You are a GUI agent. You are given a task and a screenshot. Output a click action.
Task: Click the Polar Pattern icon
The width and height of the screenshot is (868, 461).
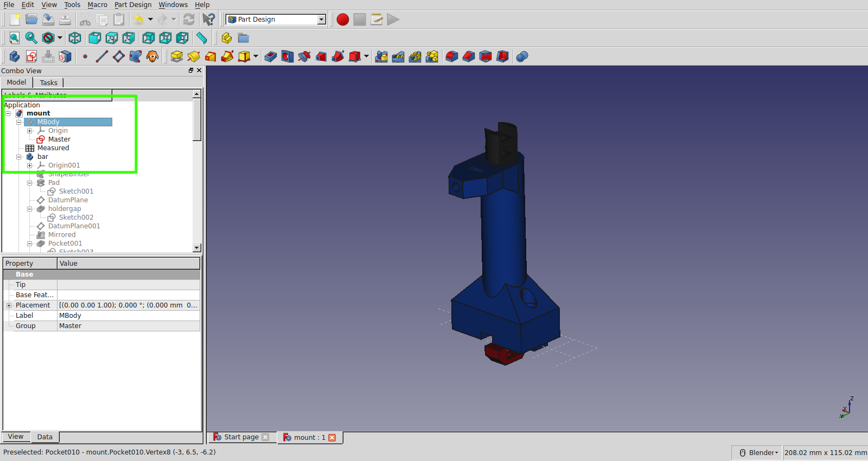click(415, 56)
